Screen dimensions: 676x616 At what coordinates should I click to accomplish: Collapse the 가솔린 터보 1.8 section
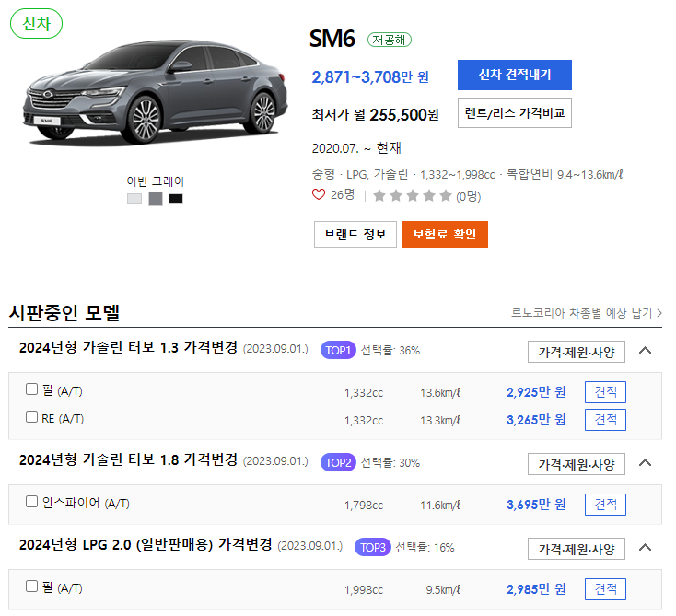[645, 463]
